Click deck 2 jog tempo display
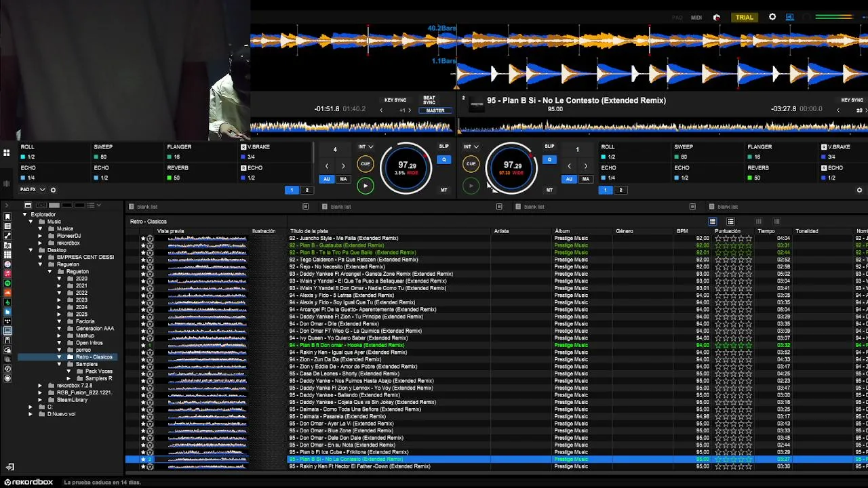 click(x=512, y=167)
